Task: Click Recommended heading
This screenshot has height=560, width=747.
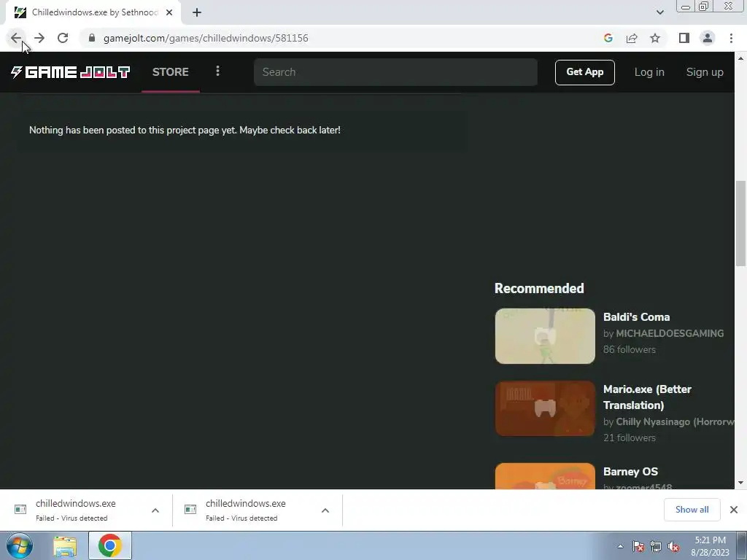Action: (x=539, y=289)
